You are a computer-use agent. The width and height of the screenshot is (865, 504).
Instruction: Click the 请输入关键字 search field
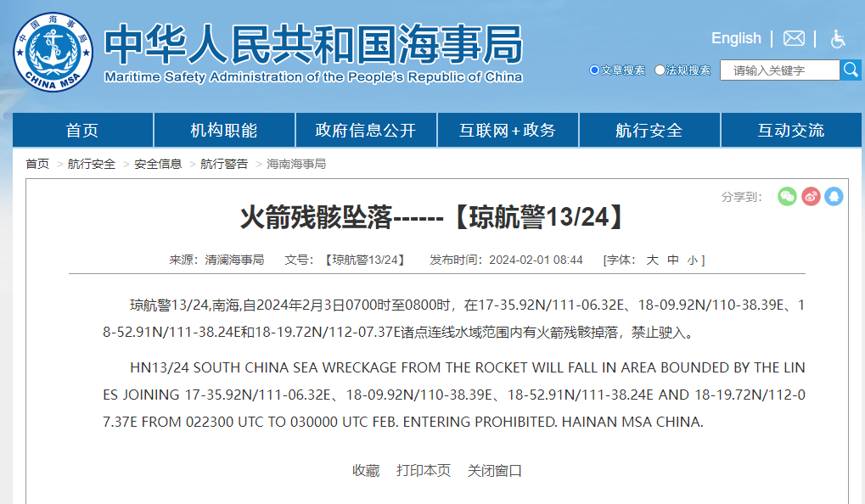[779, 70]
